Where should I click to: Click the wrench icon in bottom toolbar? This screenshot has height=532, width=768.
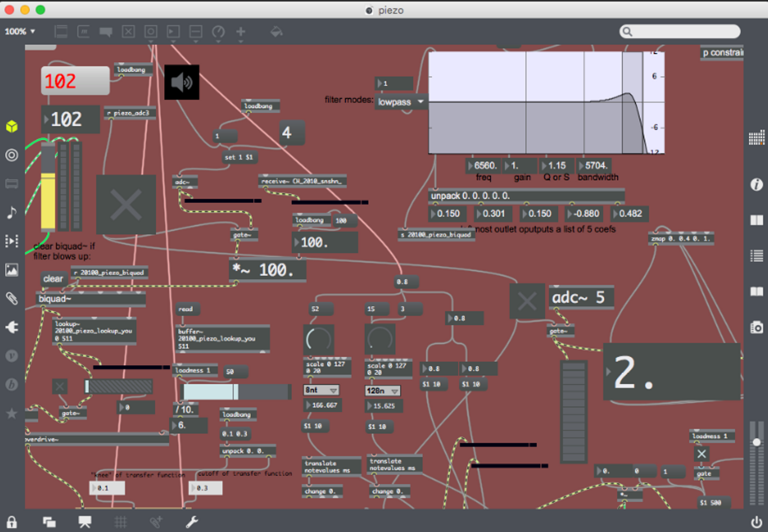pos(192,521)
